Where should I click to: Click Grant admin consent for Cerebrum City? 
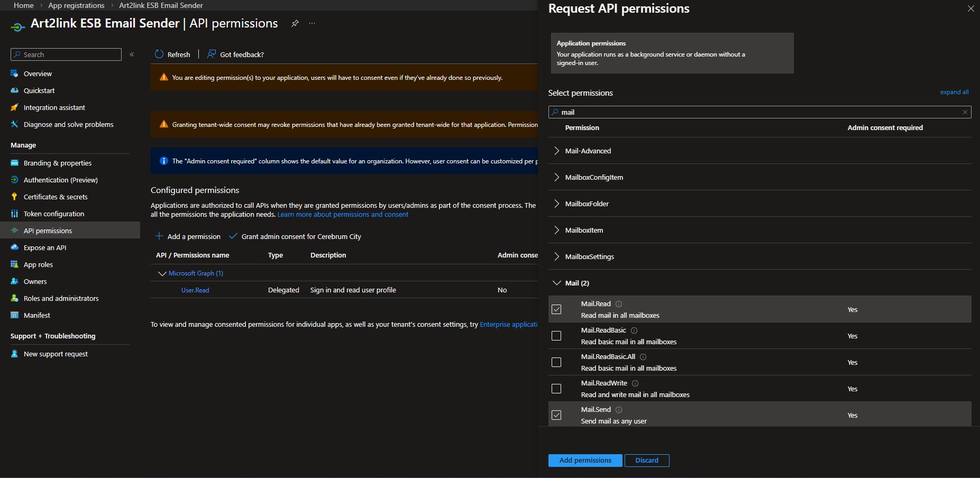295,236
